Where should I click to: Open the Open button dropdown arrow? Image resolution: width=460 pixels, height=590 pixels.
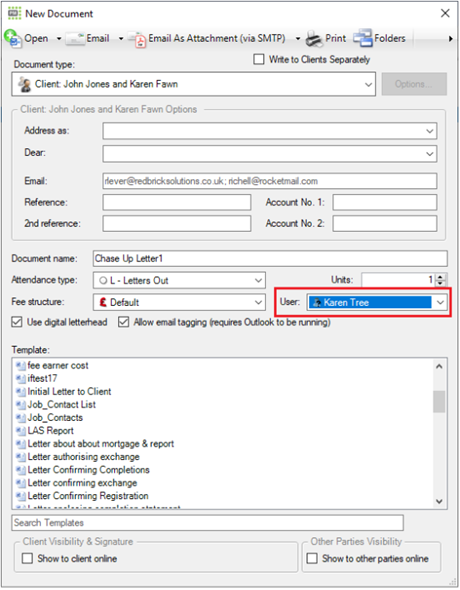(x=59, y=39)
